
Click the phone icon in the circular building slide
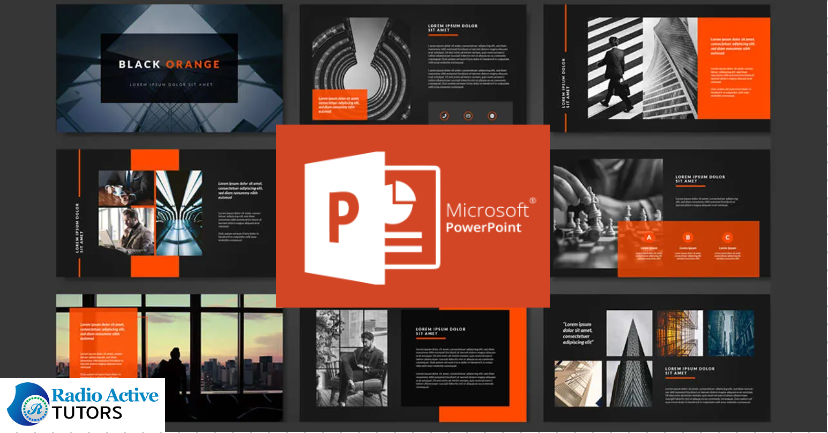(444, 116)
